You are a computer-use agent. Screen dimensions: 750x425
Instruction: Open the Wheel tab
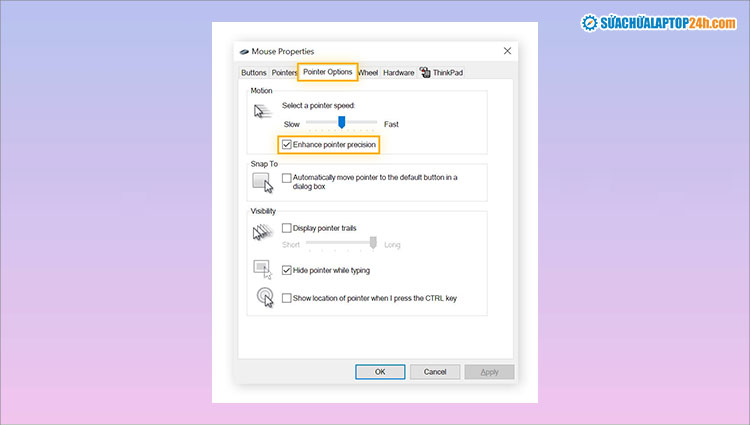368,73
